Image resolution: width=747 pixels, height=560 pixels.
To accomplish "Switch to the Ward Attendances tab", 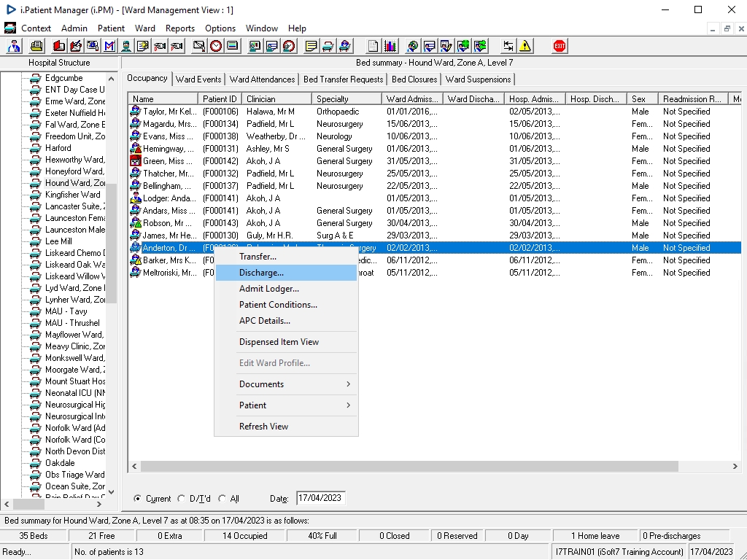I will pyautogui.click(x=262, y=79).
